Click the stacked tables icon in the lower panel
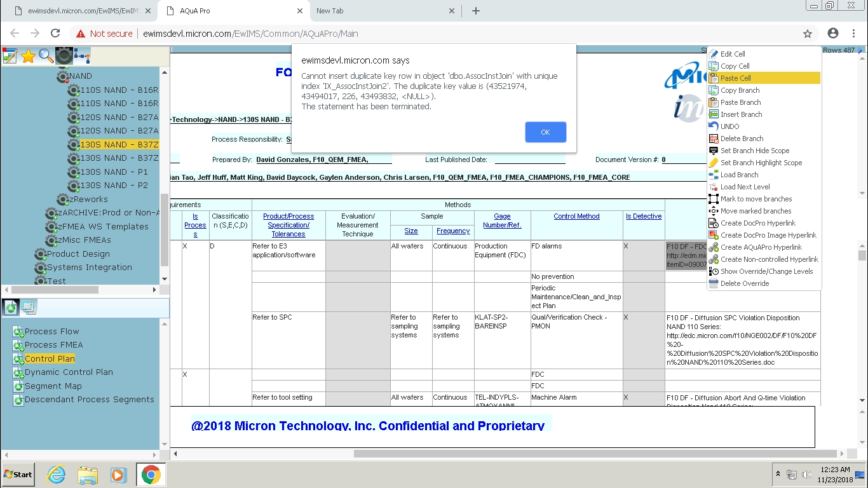Viewport: 868px width, 488px height. (x=29, y=308)
